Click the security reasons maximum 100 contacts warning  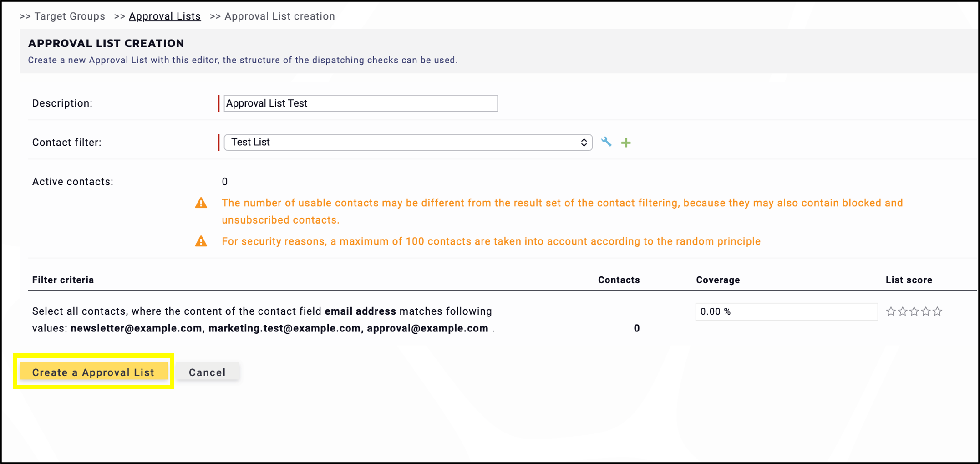(491, 241)
